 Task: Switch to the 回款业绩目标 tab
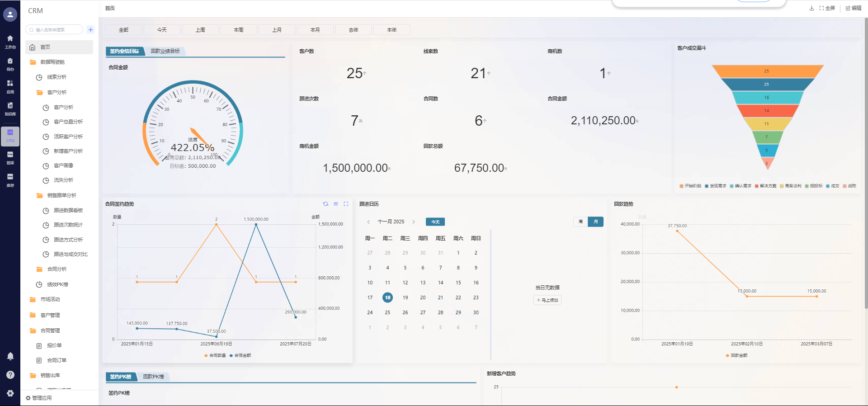(x=165, y=51)
